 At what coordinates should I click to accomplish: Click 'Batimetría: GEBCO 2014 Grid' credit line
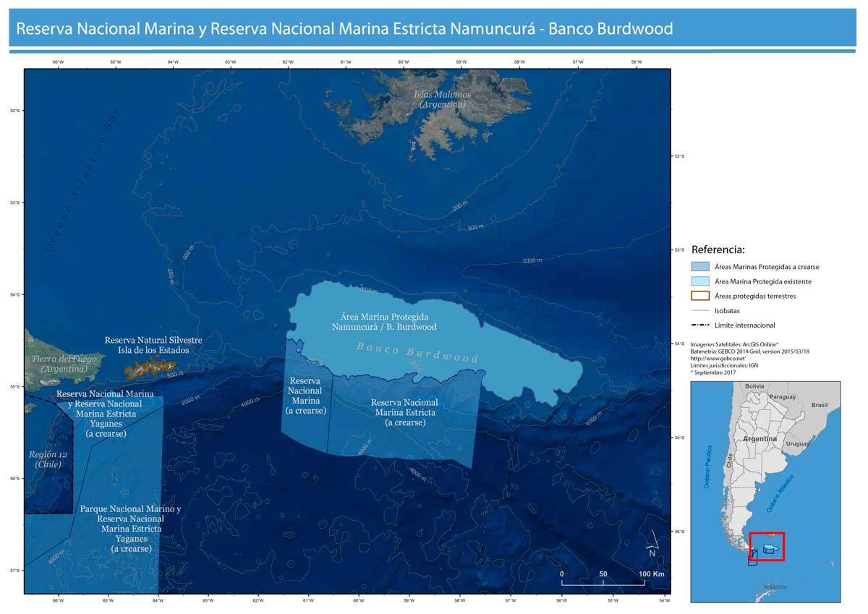tap(749, 351)
